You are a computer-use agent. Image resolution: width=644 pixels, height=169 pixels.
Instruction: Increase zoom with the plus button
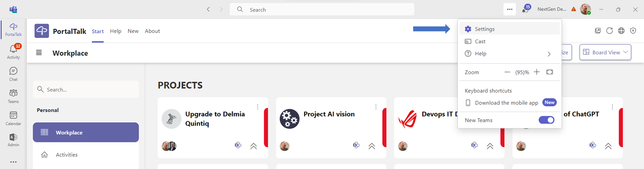537,72
